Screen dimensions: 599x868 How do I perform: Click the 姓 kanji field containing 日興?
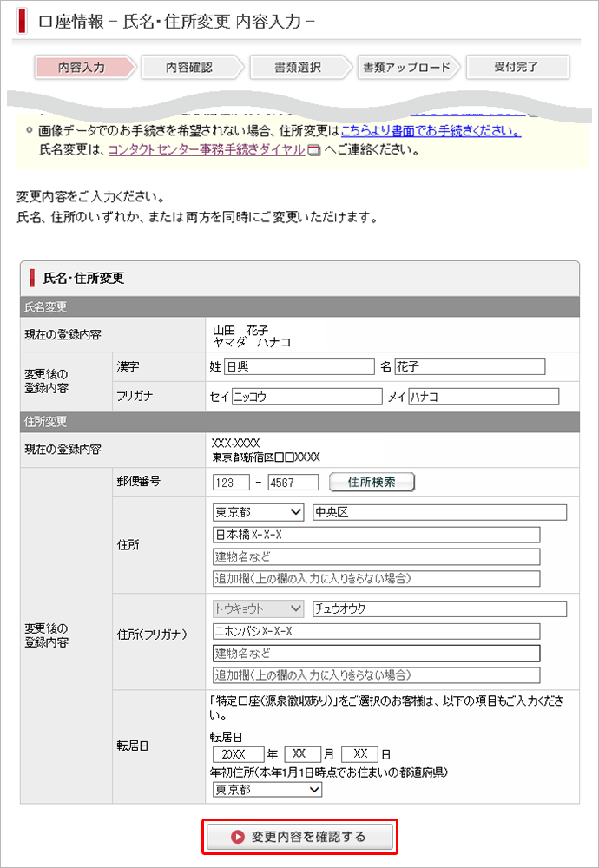tap(298, 366)
